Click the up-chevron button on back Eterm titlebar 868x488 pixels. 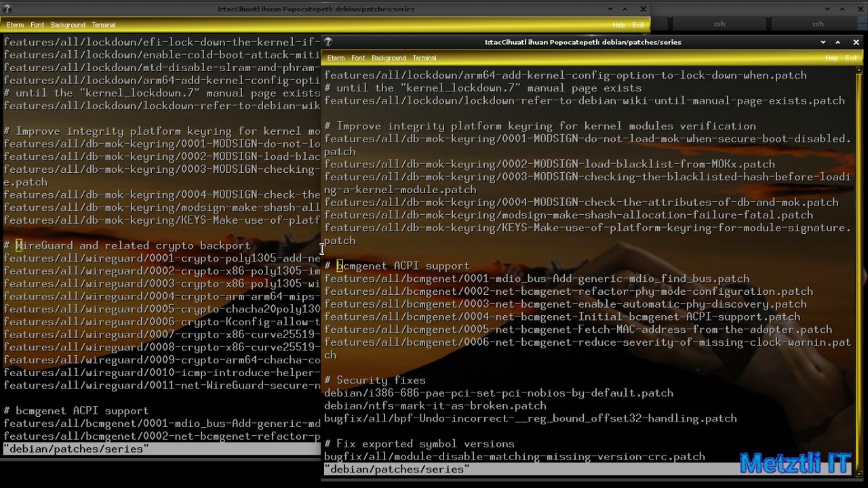tap(626, 9)
